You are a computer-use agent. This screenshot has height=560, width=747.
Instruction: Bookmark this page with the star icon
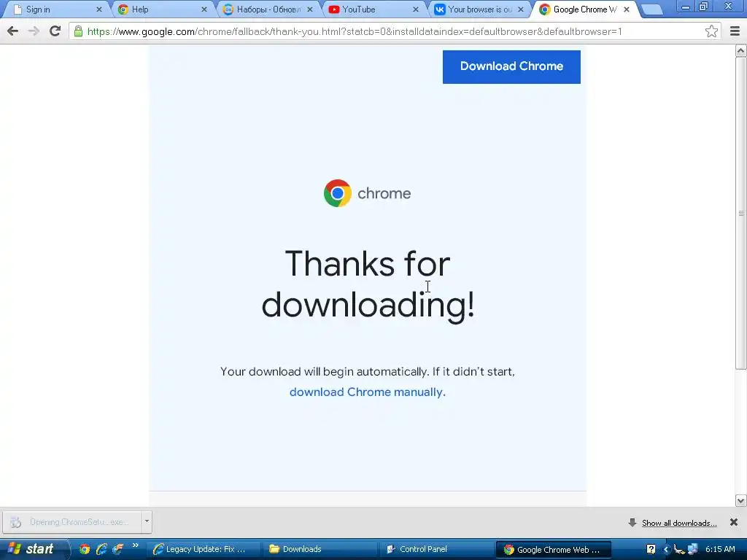pyautogui.click(x=711, y=31)
